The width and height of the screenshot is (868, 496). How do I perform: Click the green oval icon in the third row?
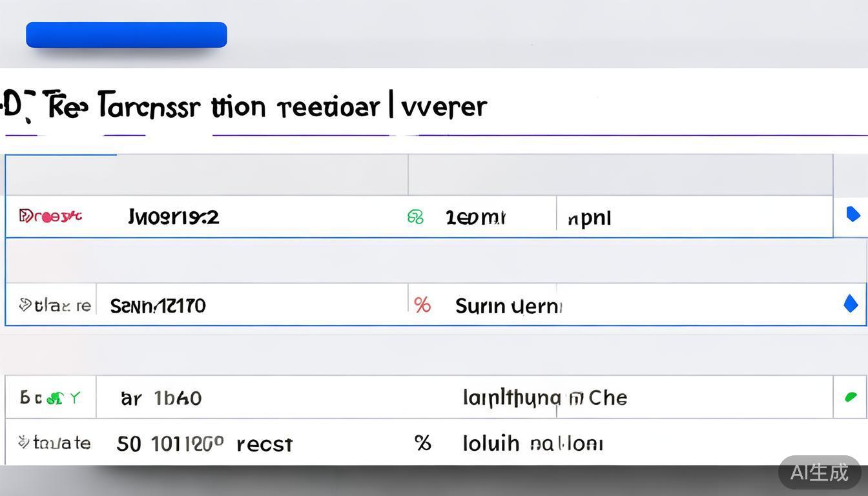pyautogui.click(x=851, y=397)
